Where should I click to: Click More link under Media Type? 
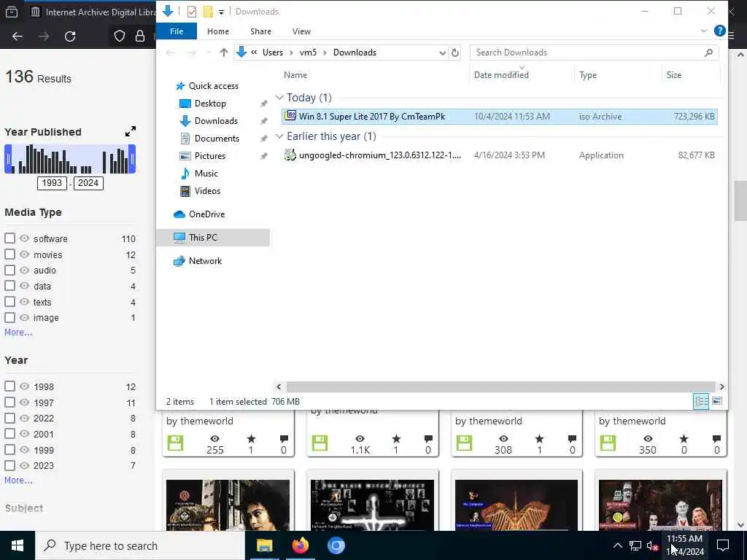point(18,332)
